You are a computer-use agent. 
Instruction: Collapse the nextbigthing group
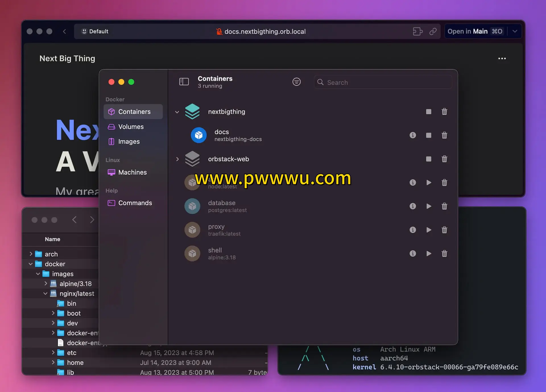[177, 112]
